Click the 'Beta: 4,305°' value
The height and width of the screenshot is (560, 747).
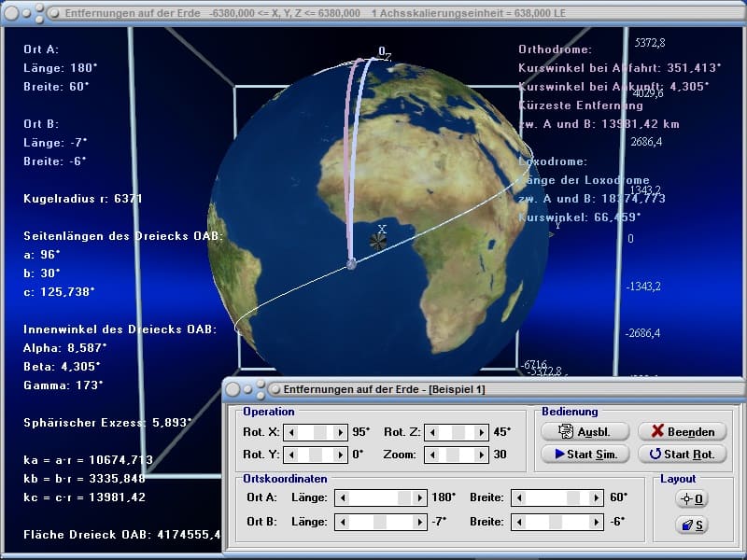pos(62,367)
